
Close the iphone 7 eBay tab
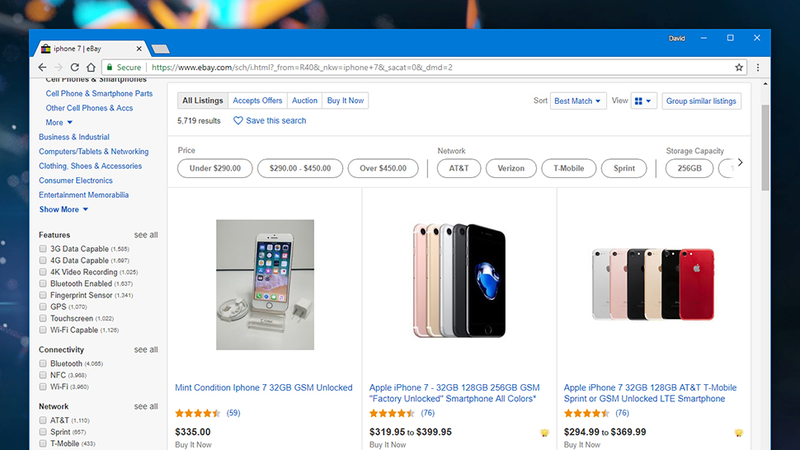139,48
